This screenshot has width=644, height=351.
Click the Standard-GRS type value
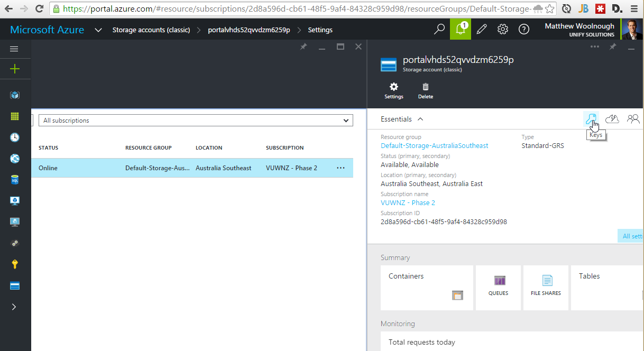(542, 145)
